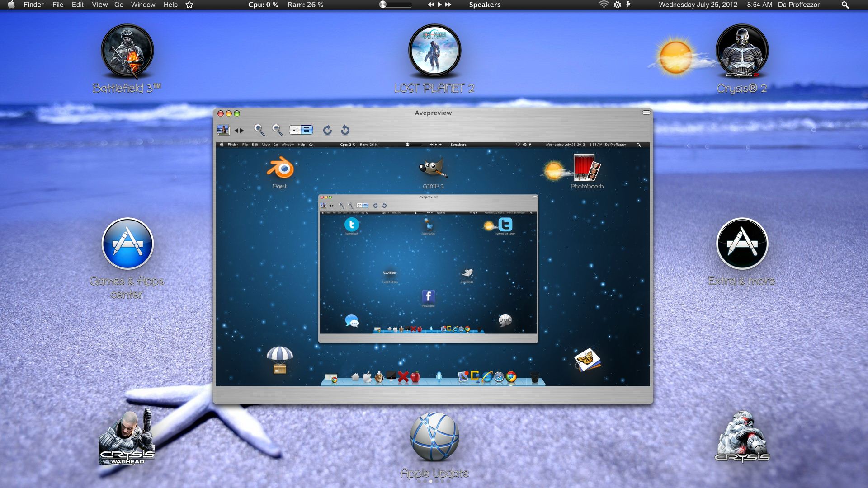
Task: Zoom out with the minus magnifier in Avepreview
Action: 278,130
